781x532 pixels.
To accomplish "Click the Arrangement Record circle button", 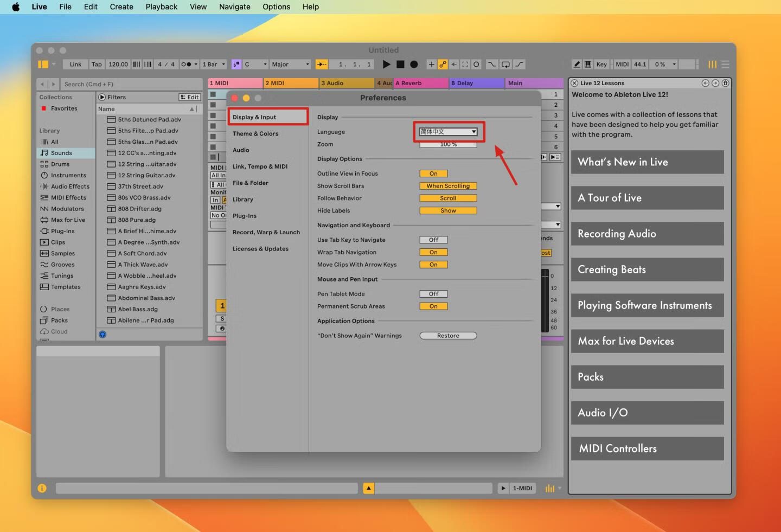I will tap(414, 65).
